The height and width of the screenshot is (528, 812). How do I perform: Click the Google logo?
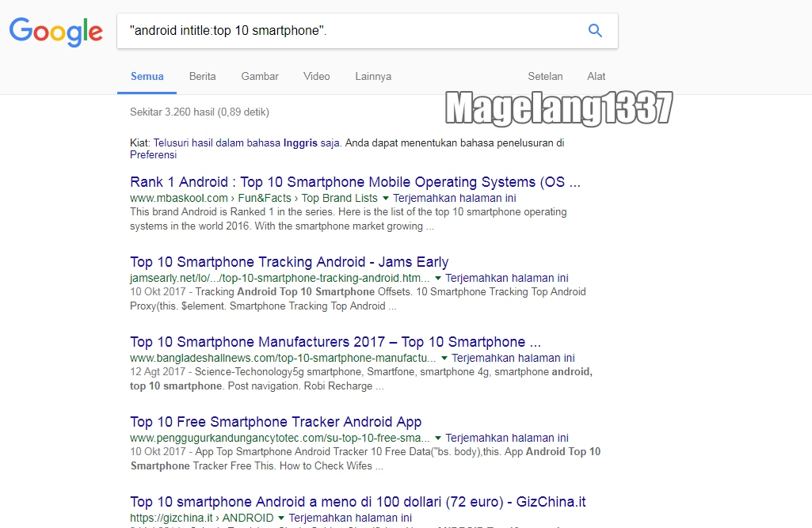click(56, 32)
